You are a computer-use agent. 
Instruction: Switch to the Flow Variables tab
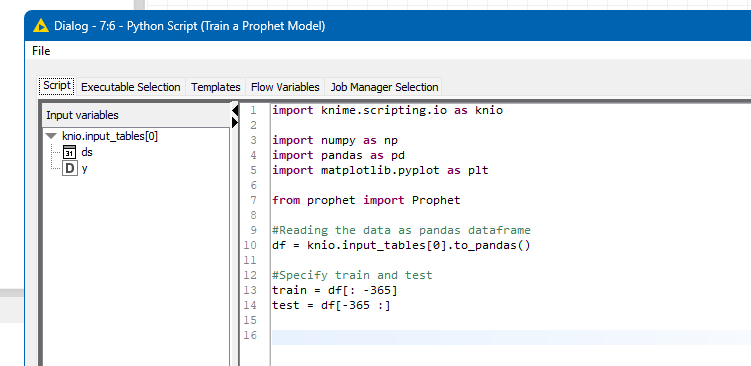(285, 87)
